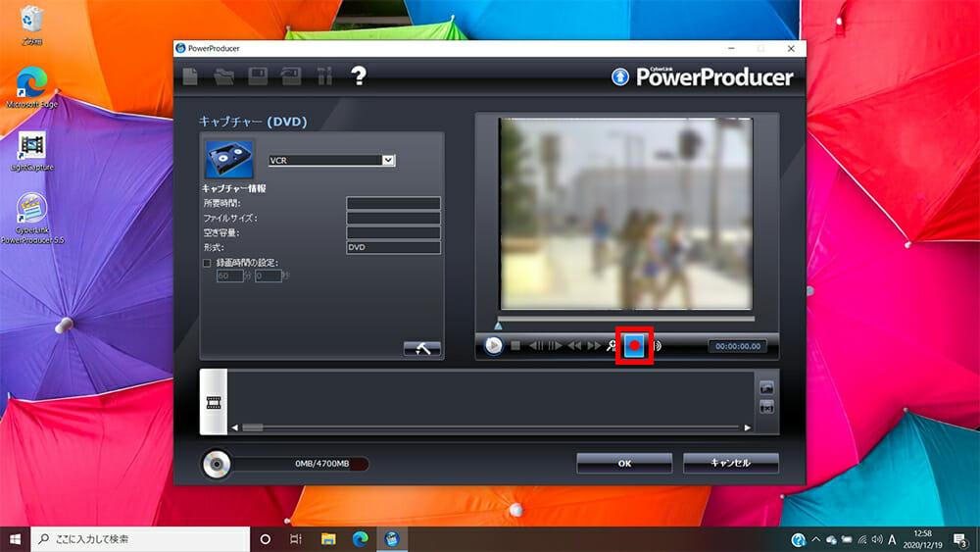Click the upper clip tool button right of storyboard

pyautogui.click(x=767, y=387)
